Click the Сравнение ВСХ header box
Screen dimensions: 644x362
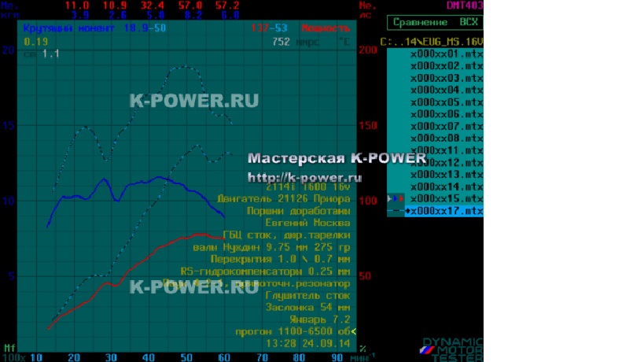click(x=435, y=22)
